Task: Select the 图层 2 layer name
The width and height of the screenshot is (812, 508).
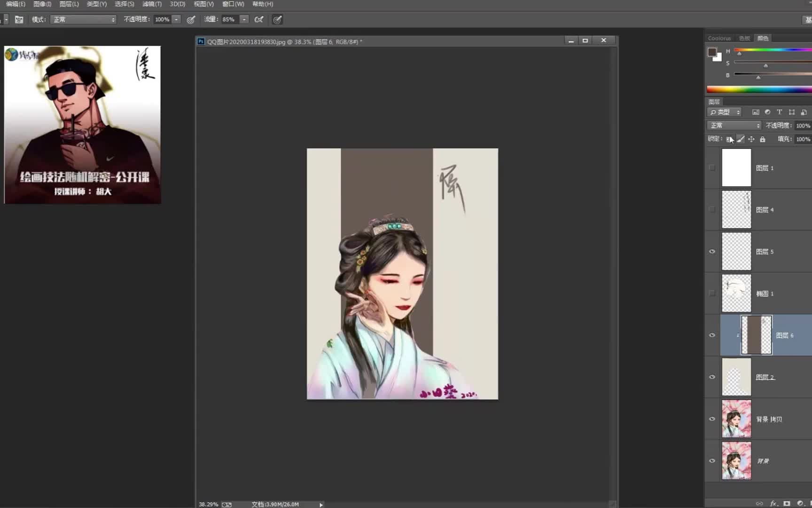Action: click(765, 377)
